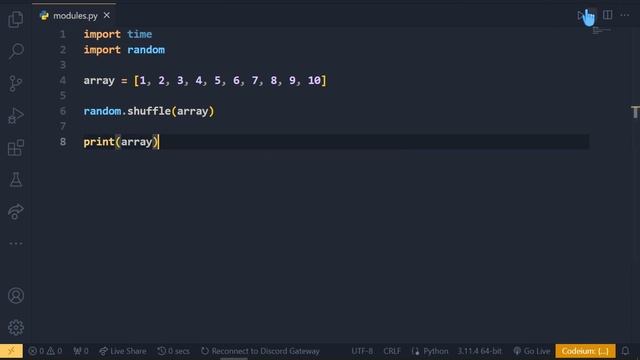Show additional views ellipsis in activity bar
Screen dimensions: 640x360
coord(16,244)
